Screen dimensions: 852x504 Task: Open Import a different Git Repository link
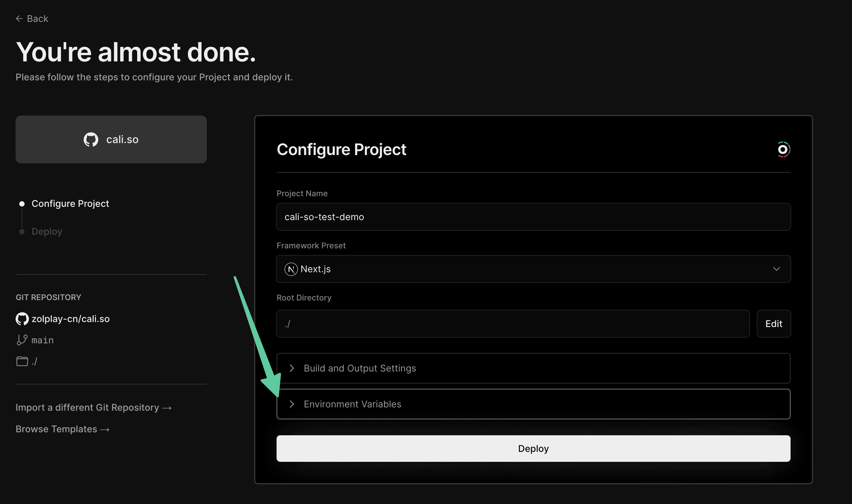(x=93, y=407)
